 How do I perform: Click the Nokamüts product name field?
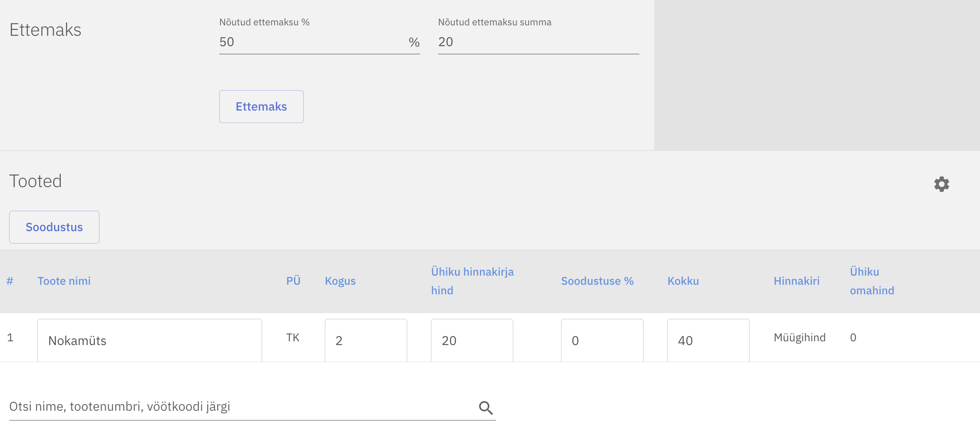click(x=149, y=340)
